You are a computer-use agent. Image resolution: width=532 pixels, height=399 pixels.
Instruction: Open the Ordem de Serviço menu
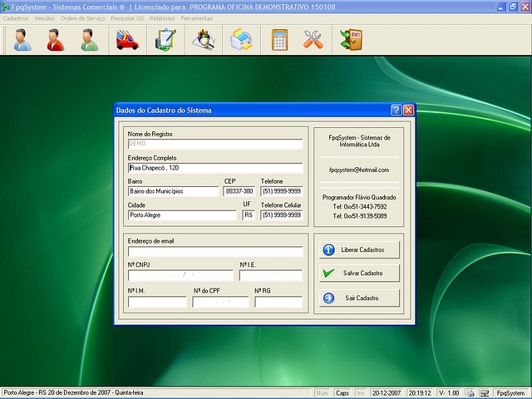pyautogui.click(x=82, y=18)
